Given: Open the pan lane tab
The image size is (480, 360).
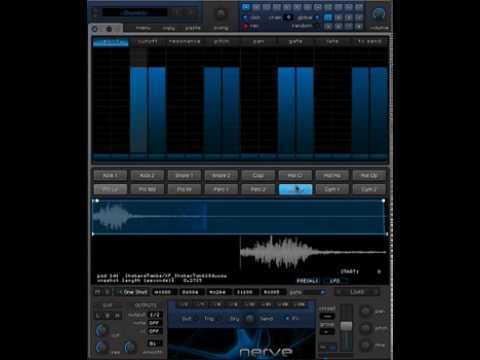Looking at the screenshot, I should pyautogui.click(x=258, y=42).
